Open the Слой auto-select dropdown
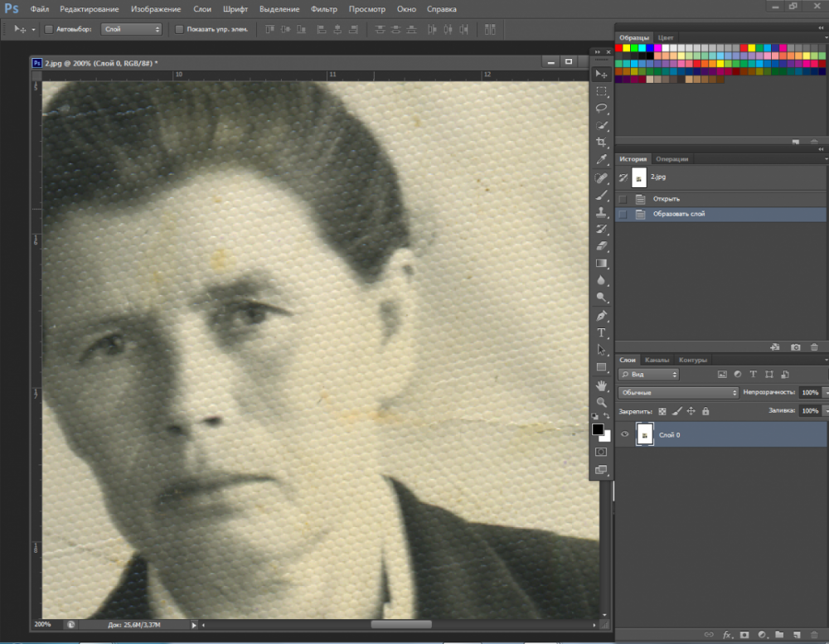The height and width of the screenshot is (644, 829). (x=131, y=29)
